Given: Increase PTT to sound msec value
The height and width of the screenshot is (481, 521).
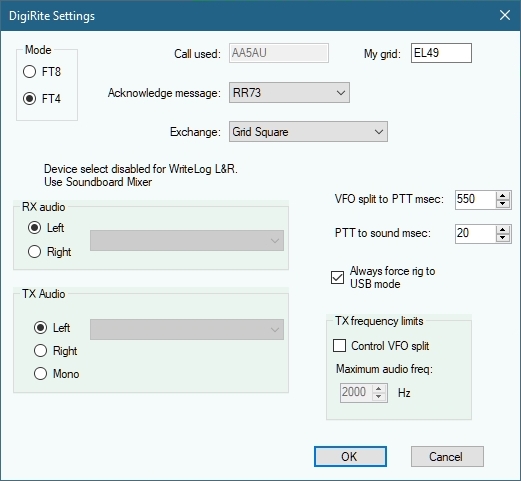Looking at the screenshot, I should click(x=503, y=229).
